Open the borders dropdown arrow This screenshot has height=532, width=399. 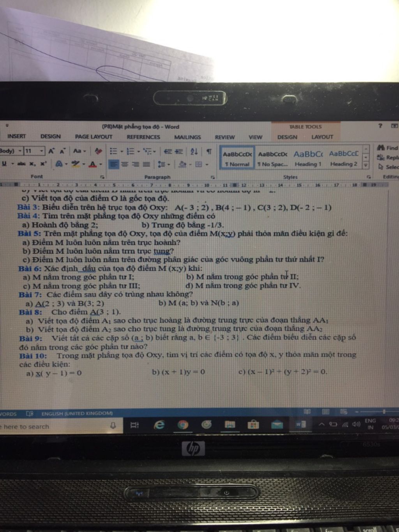207,164
